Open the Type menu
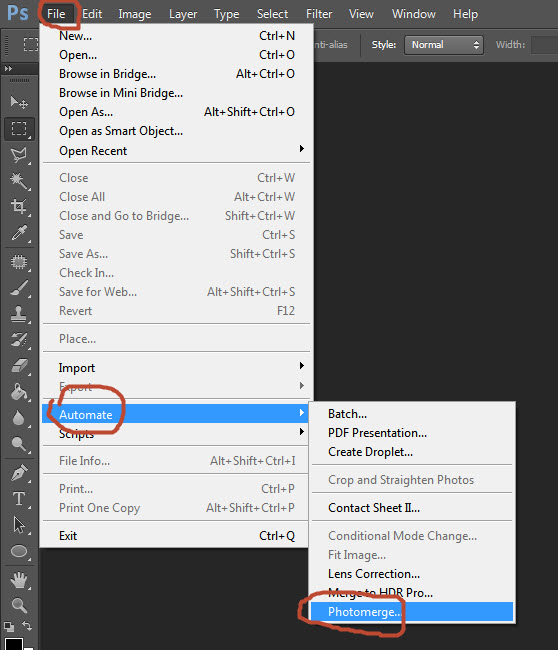 tap(226, 14)
